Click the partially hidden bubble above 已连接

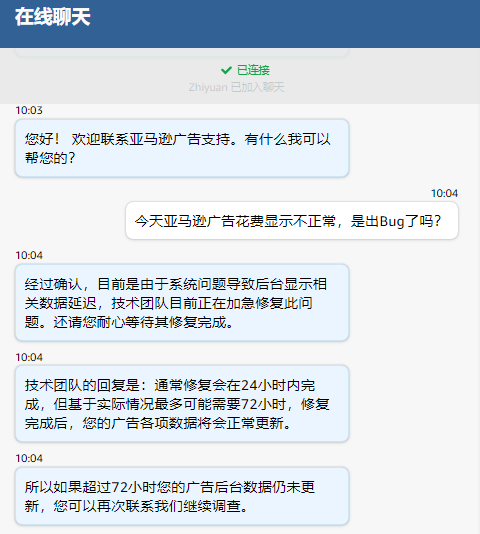pyautogui.click(x=182, y=52)
